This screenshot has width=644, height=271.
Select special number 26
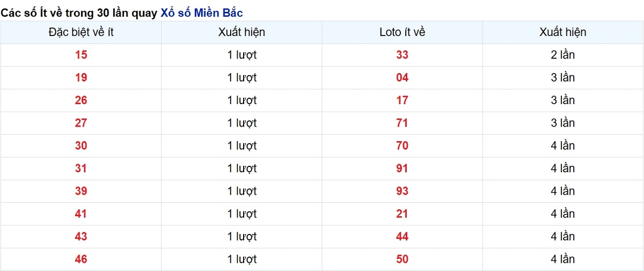point(81,100)
